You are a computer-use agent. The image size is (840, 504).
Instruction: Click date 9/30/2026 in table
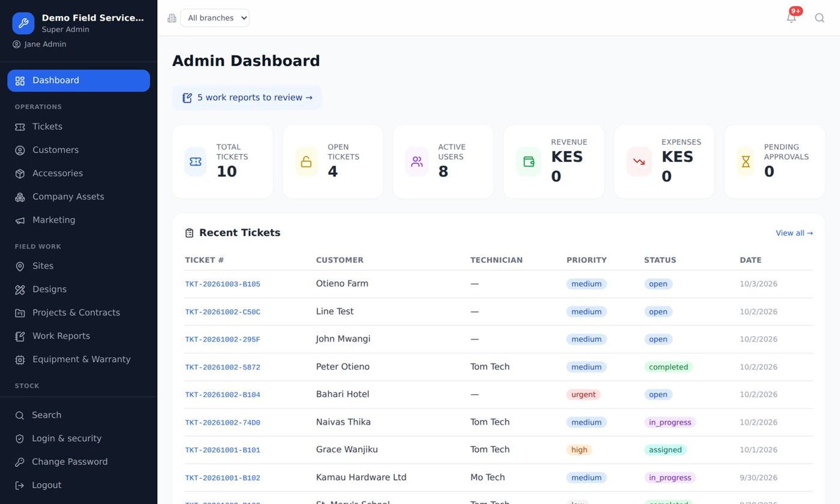758,478
